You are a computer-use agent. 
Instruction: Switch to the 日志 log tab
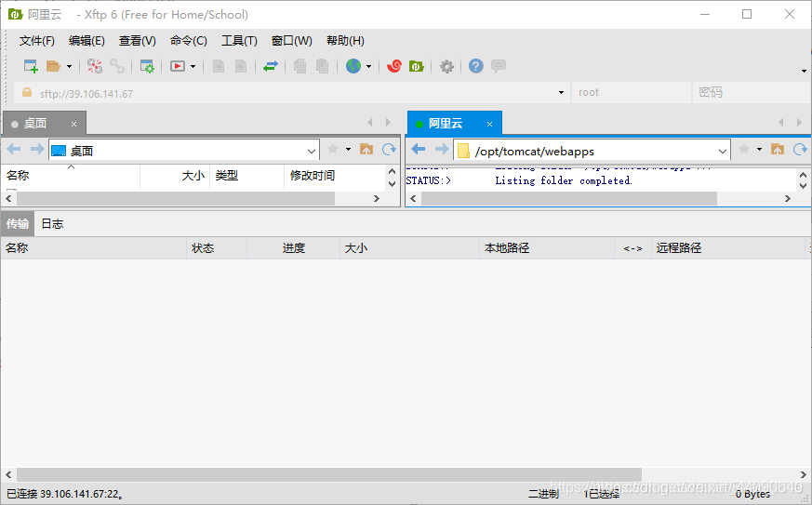tap(52, 224)
